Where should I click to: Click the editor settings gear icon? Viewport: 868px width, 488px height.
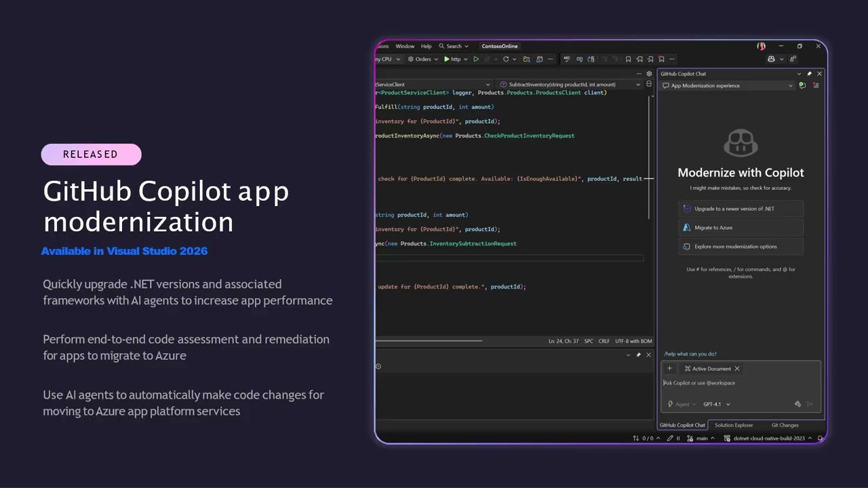pos(649,74)
